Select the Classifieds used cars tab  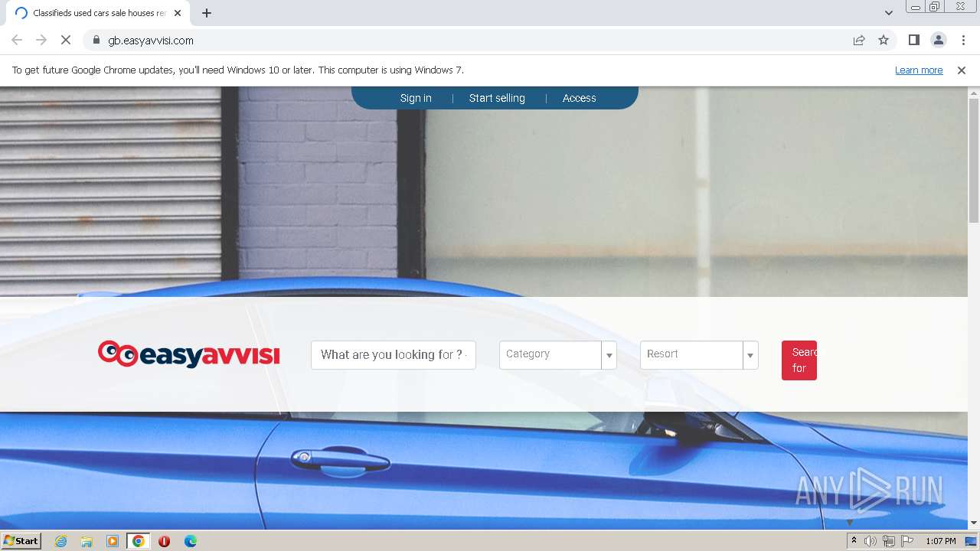[x=98, y=13]
